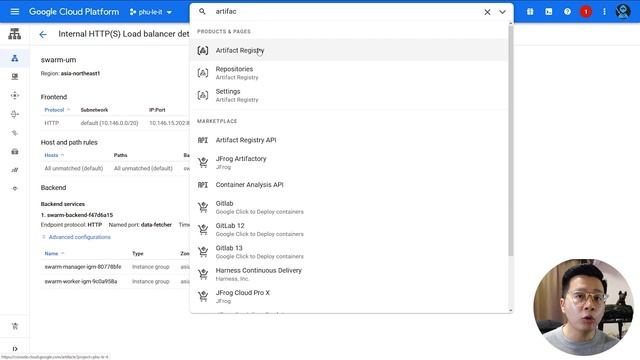The image size is (640, 360).
Task: Collapse search results with the chevron arrow
Action: (x=502, y=12)
